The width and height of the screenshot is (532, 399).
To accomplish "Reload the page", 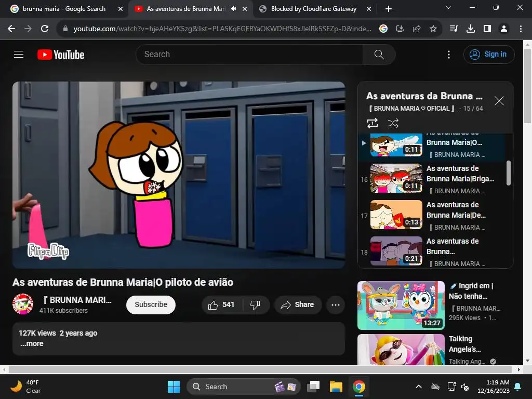I will [x=45, y=29].
